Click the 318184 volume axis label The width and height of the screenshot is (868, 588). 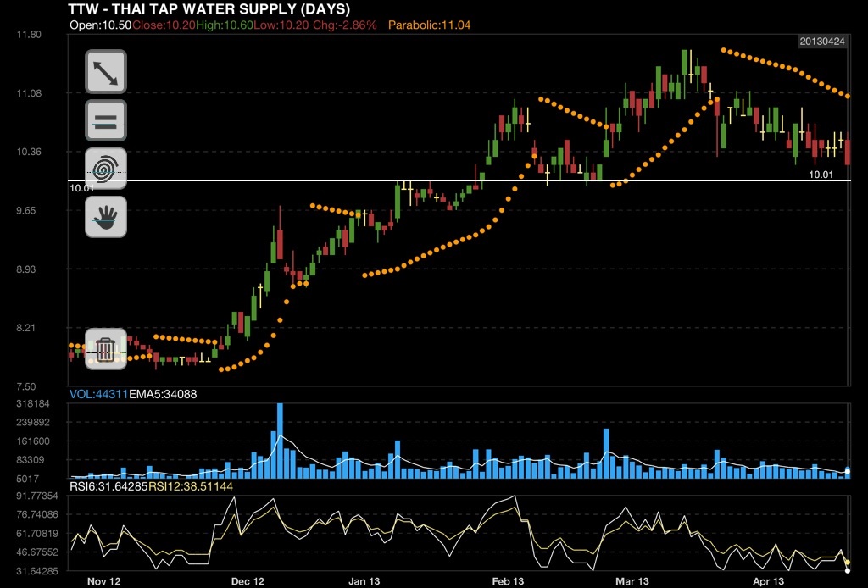click(33, 404)
